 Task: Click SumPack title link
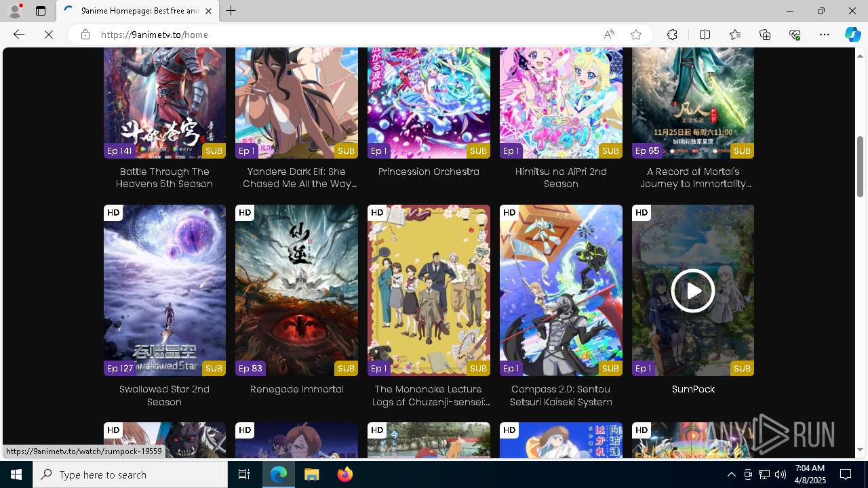pos(693,389)
